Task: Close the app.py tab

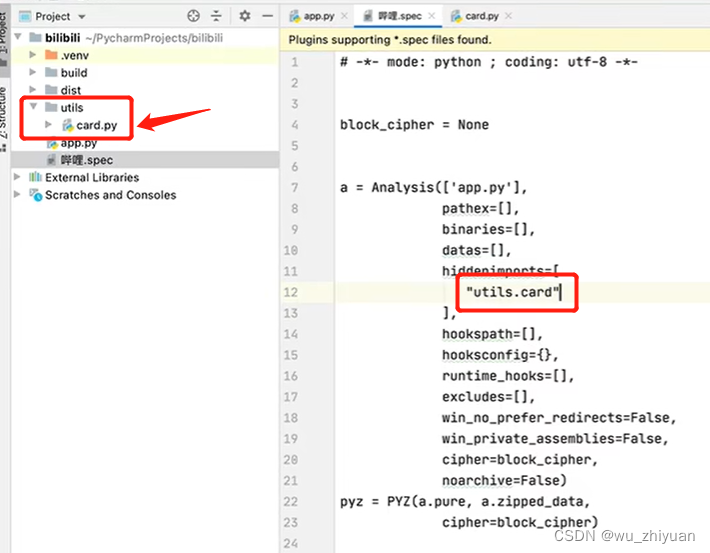Action: pos(344,16)
